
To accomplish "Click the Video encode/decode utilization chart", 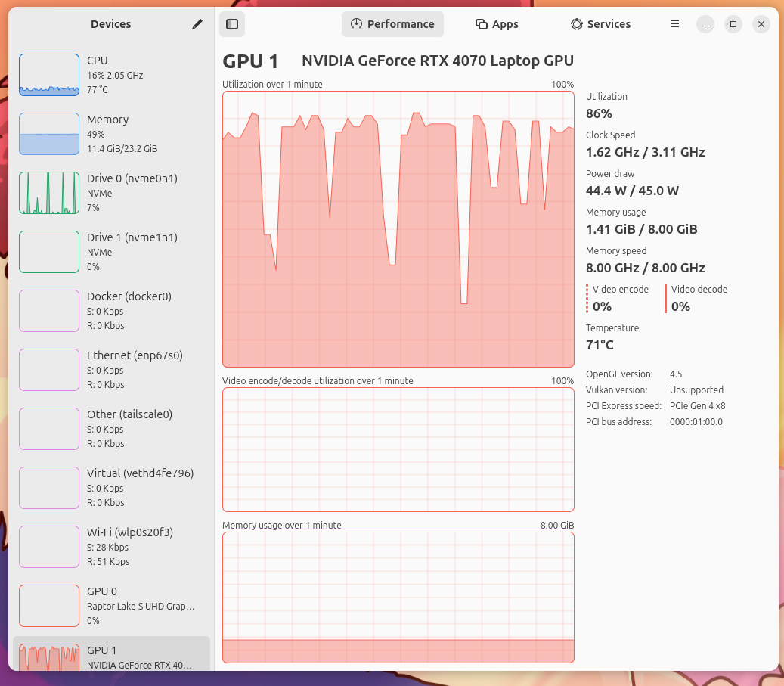I will point(398,449).
